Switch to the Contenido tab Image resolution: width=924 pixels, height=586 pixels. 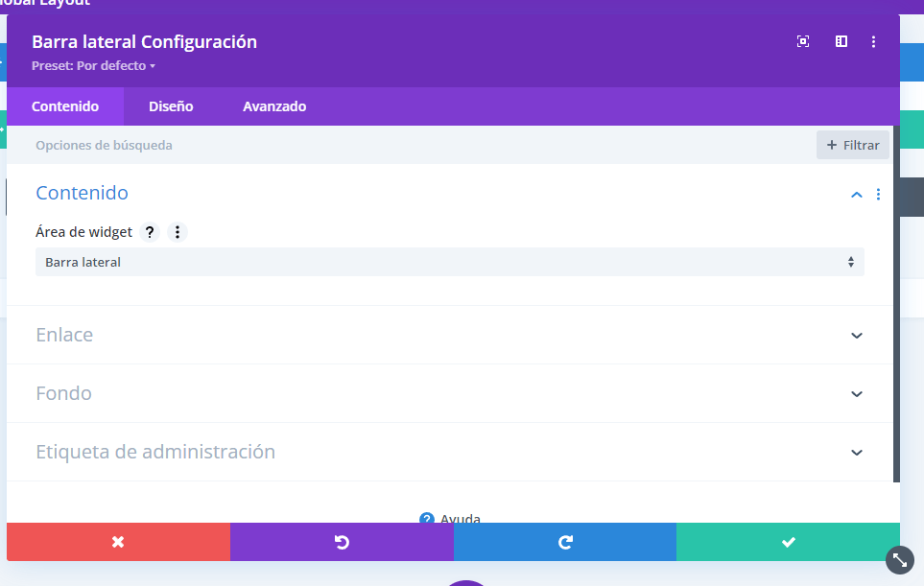(x=65, y=106)
